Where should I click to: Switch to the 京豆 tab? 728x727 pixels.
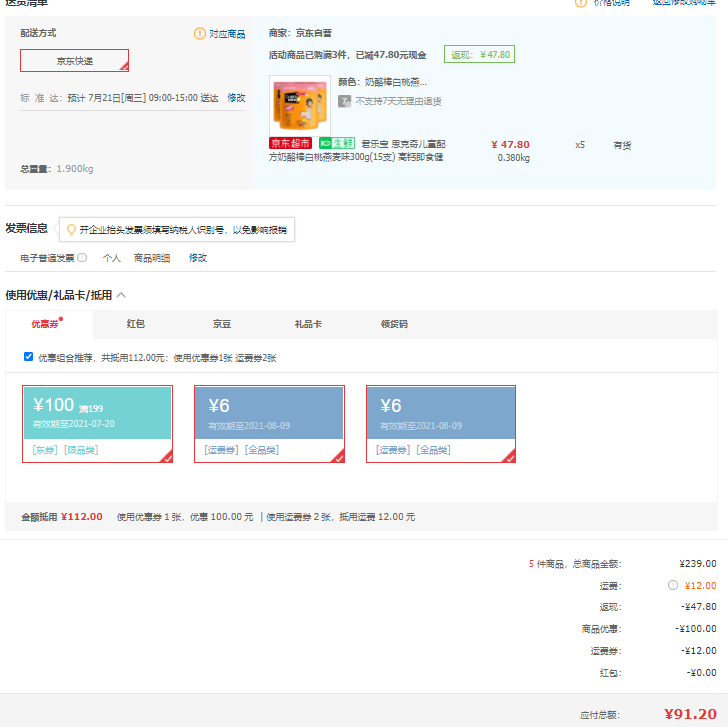(222, 324)
